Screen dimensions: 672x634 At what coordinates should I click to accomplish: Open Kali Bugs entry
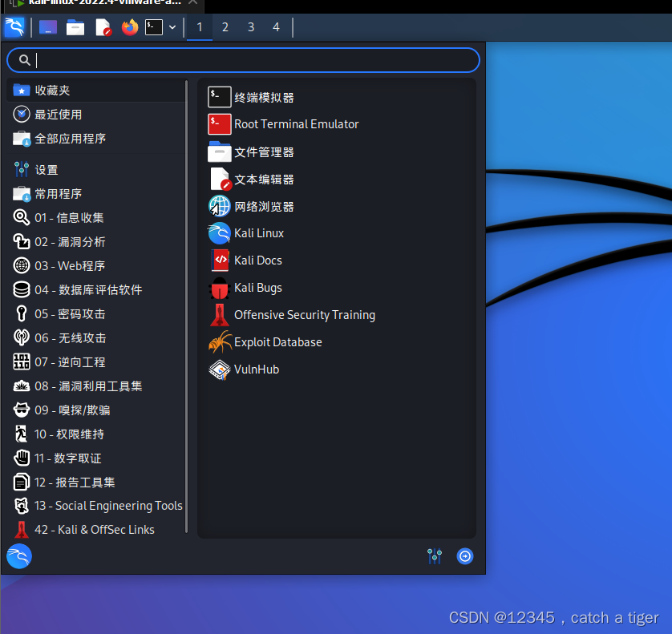click(x=337, y=288)
